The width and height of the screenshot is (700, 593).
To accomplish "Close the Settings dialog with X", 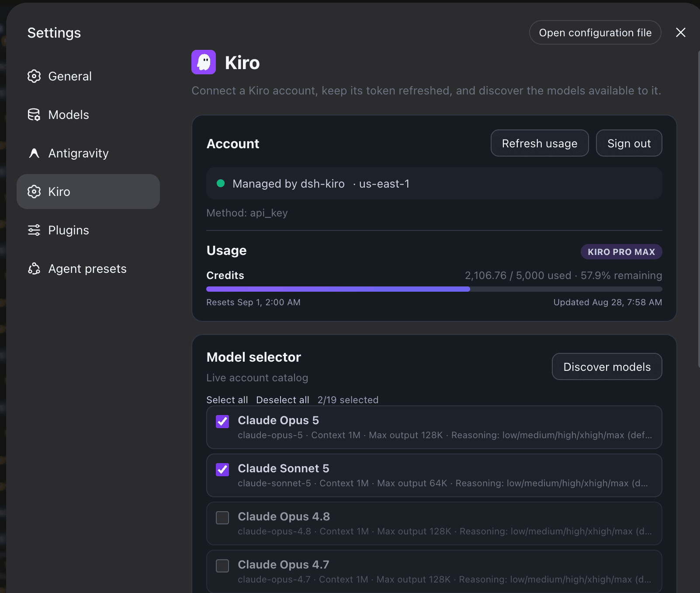I will (680, 32).
